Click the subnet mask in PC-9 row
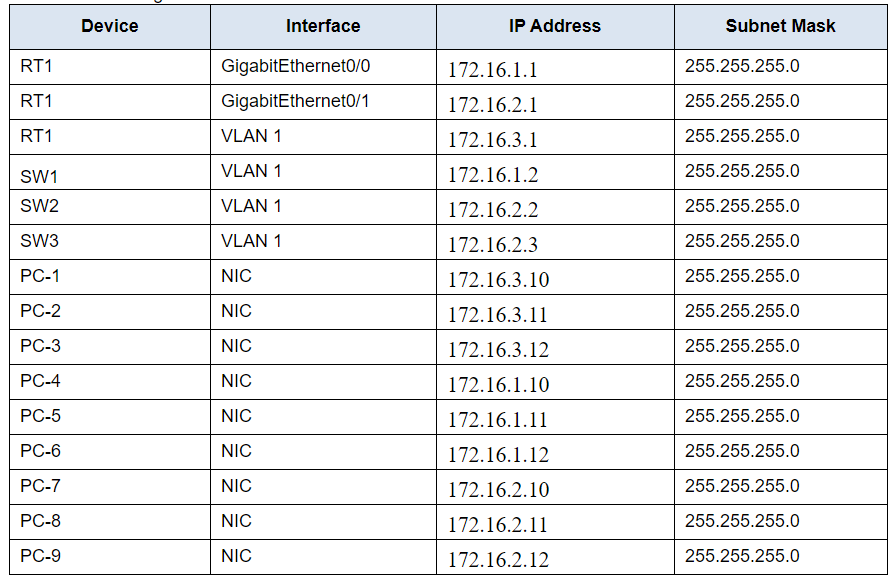 click(x=742, y=556)
